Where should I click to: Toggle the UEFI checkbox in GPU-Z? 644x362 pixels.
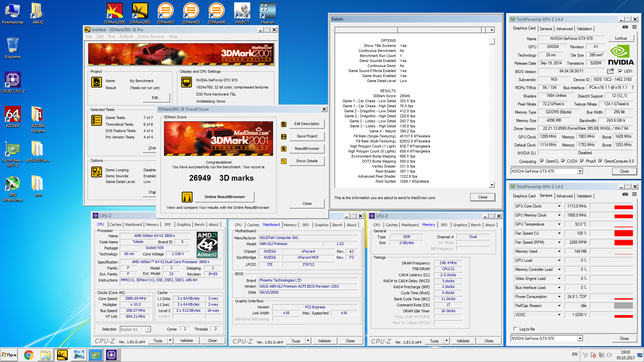(620, 71)
